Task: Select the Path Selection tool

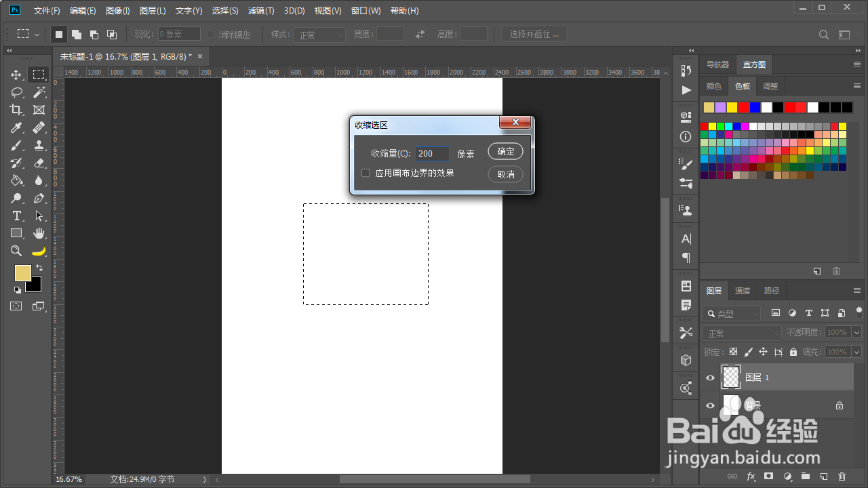Action: click(39, 216)
